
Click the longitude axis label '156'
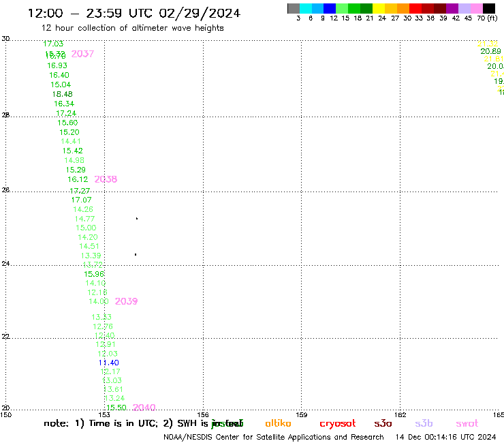tap(203, 415)
